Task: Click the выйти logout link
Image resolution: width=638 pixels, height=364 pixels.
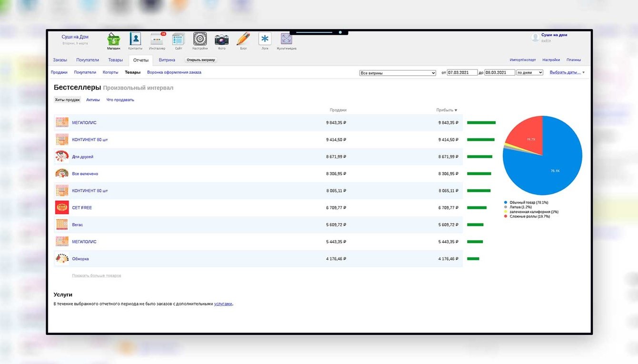Action: pyautogui.click(x=546, y=40)
